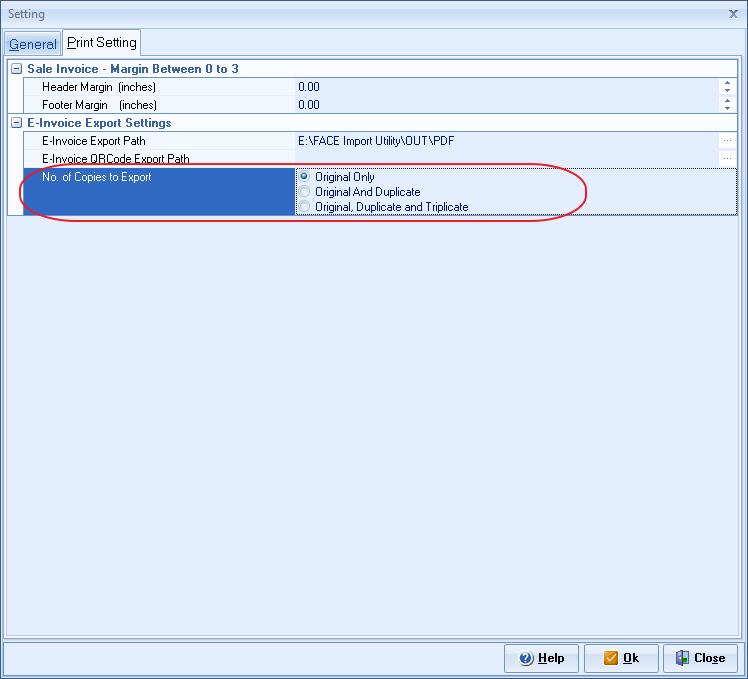This screenshot has height=679, width=748.
Task: Browse for E-Invoice QRCode Export Path
Action: pos(727,159)
